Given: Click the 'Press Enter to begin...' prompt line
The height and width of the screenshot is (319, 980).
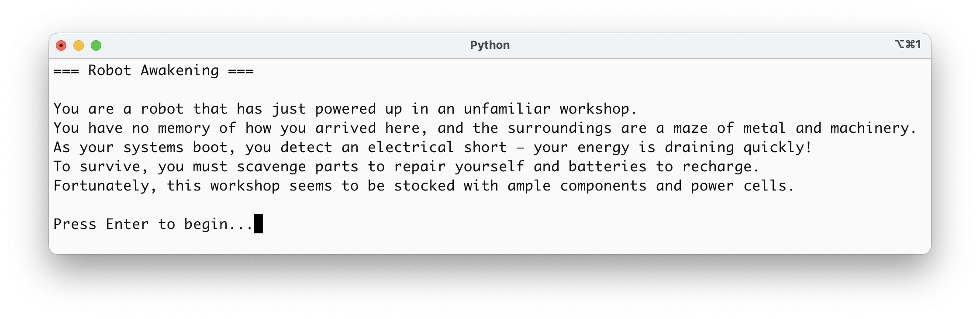Looking at the screenshot, I should [x=153, y=224].
